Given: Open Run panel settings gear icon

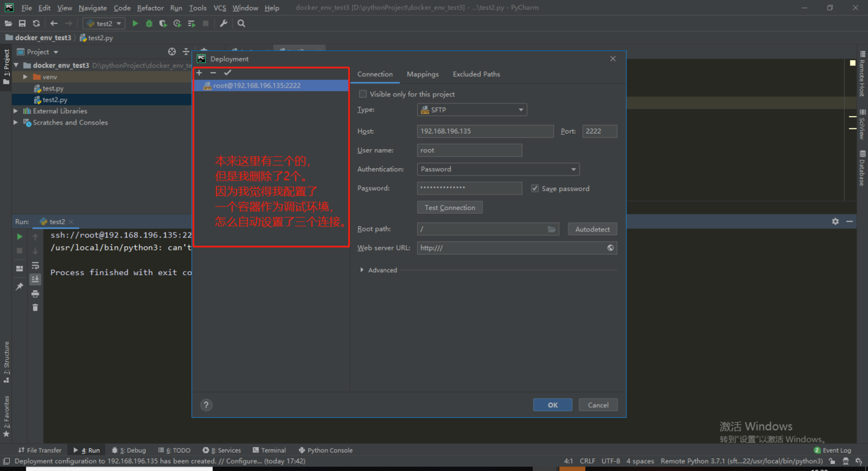Looking at the screenshot, I should pos(835,221).
